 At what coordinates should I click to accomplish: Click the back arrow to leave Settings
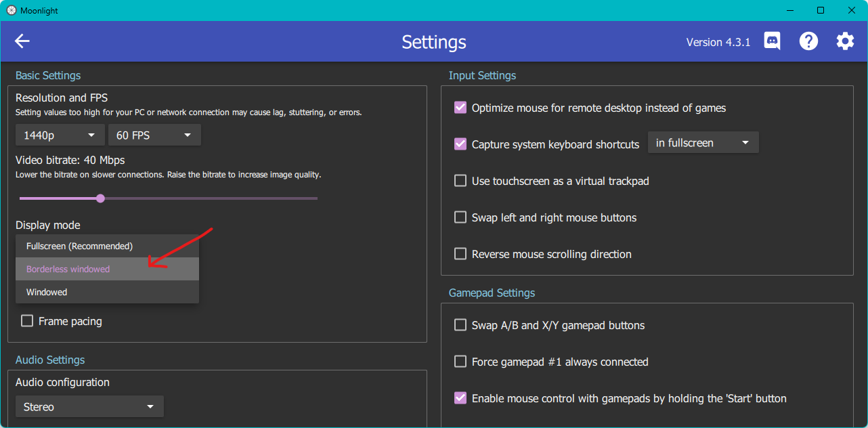[x=22, y=41]
